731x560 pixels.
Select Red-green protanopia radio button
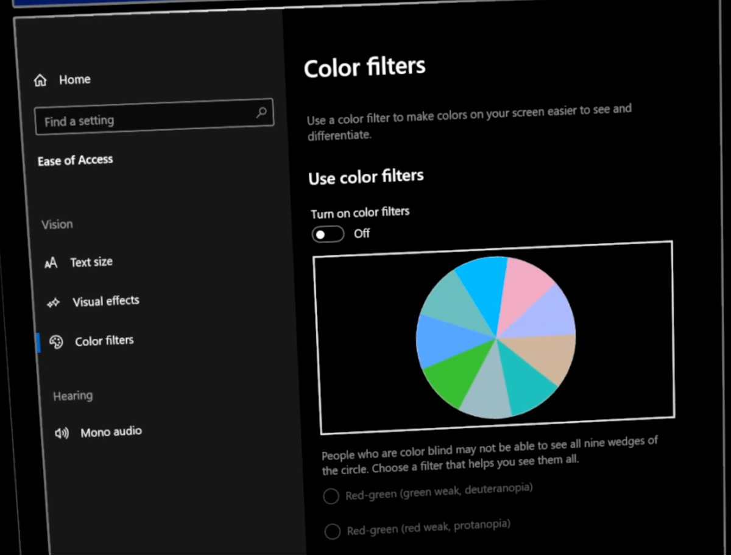(x=333, y=532)
